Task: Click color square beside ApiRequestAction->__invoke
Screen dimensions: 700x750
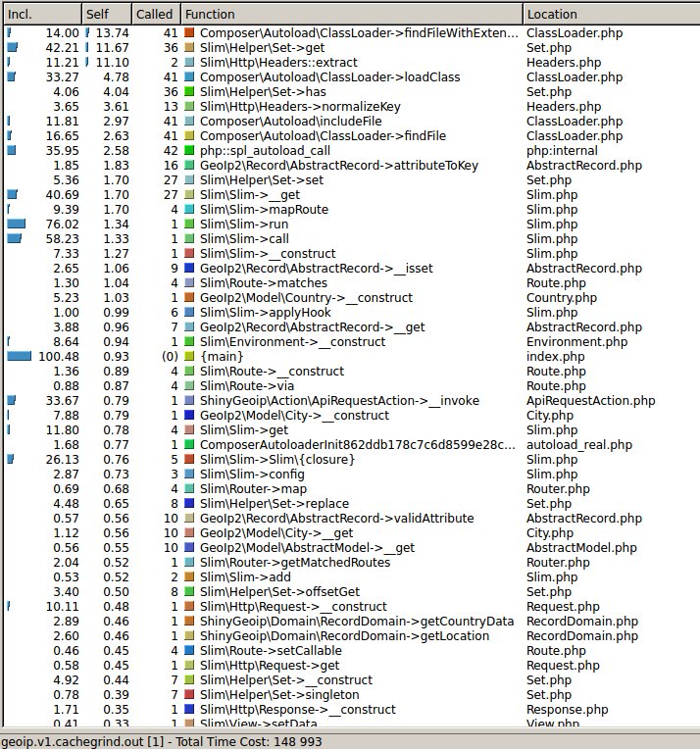Action: [189, 401]
